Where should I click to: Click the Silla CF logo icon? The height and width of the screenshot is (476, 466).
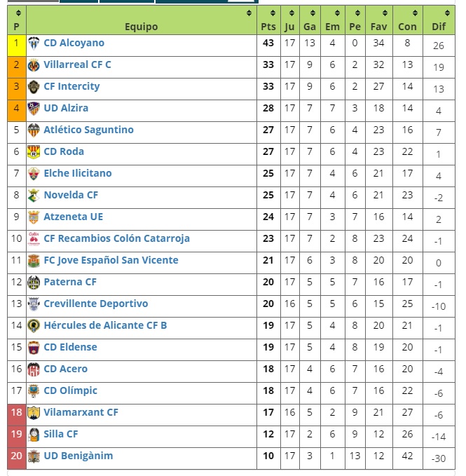coord(34,435)
